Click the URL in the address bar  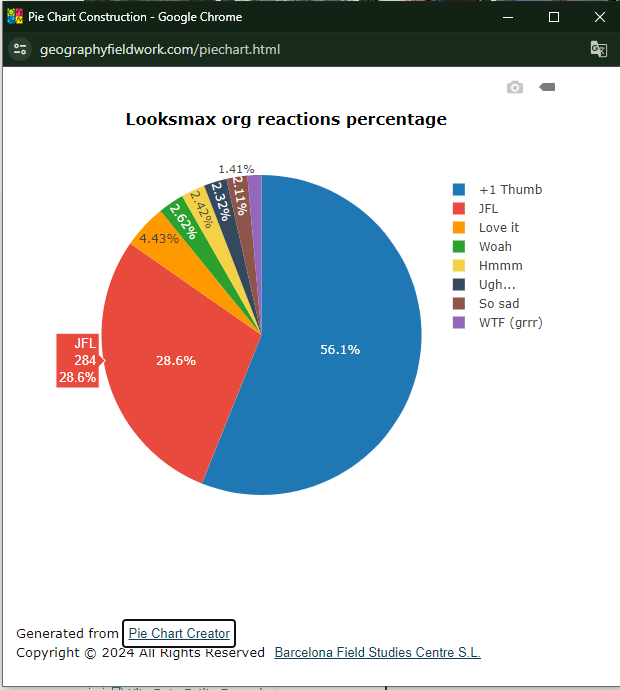tap(160, 49)
